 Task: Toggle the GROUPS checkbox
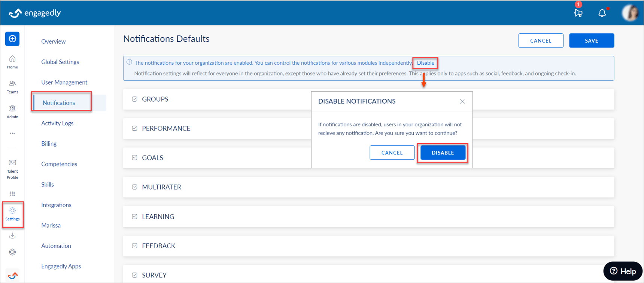[x=134, y=99]
